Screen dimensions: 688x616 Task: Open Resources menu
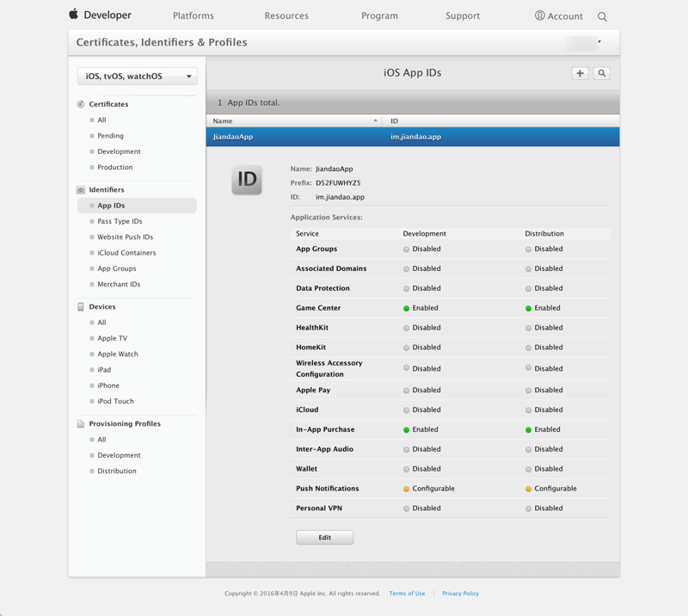[x=286, y=15]
